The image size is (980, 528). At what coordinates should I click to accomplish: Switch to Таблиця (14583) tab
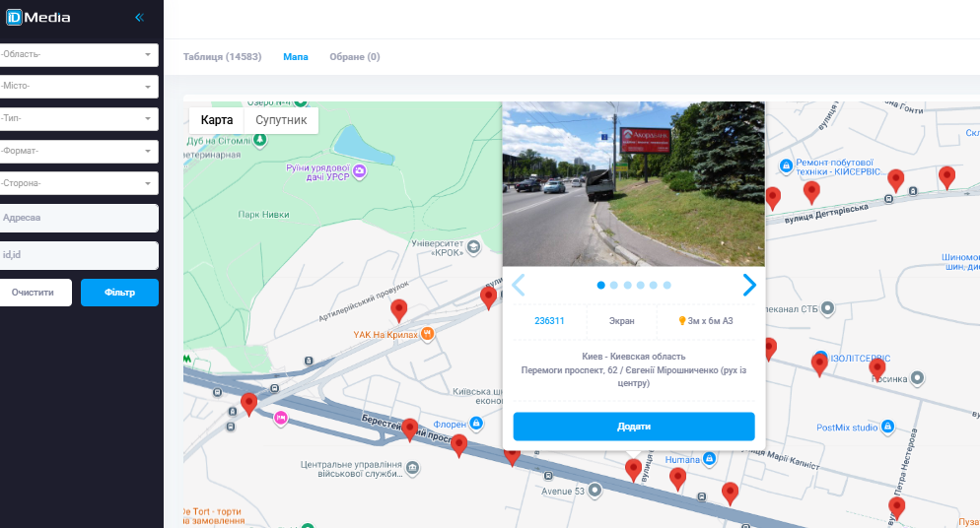[x=223, y=57]
